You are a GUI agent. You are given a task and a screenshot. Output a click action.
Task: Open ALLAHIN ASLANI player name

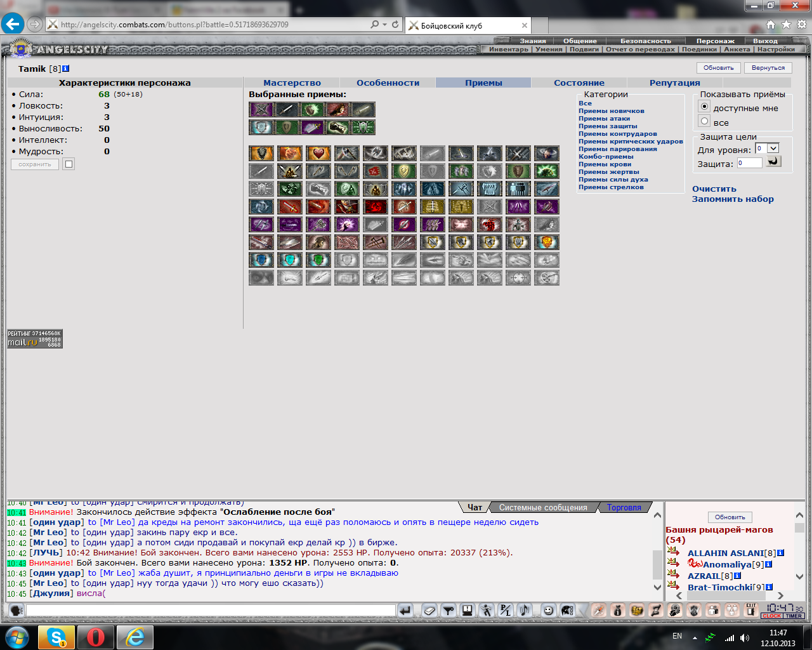click(x=726, y=553)
